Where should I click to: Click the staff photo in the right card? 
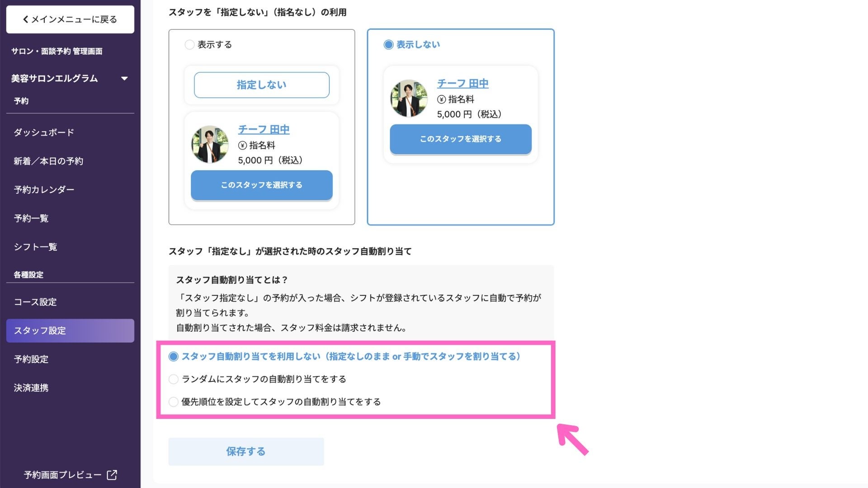tap(409, 99)
